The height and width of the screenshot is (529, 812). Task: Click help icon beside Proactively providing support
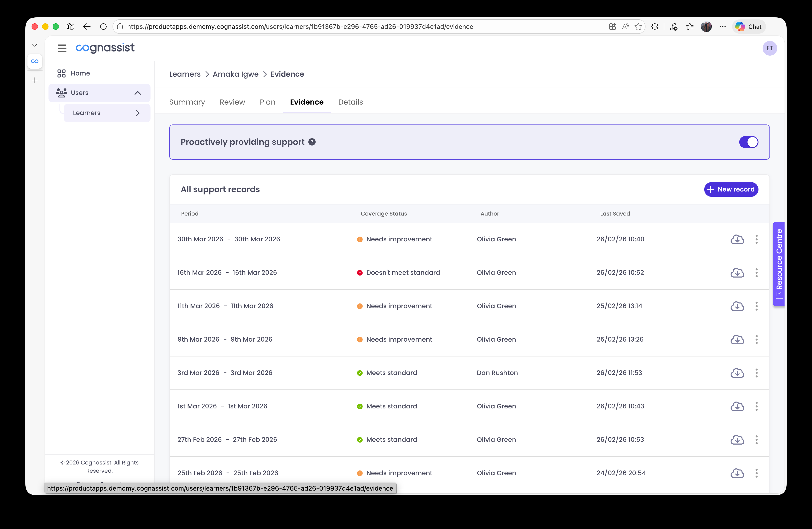coord(312,142)
